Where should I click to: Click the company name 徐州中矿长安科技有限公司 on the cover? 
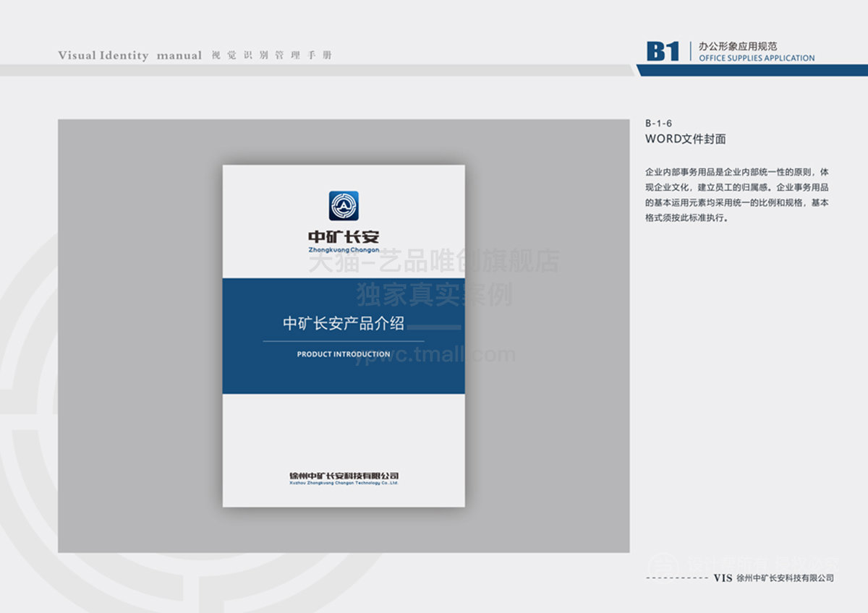pyautogui.click(x=344, y=476)
